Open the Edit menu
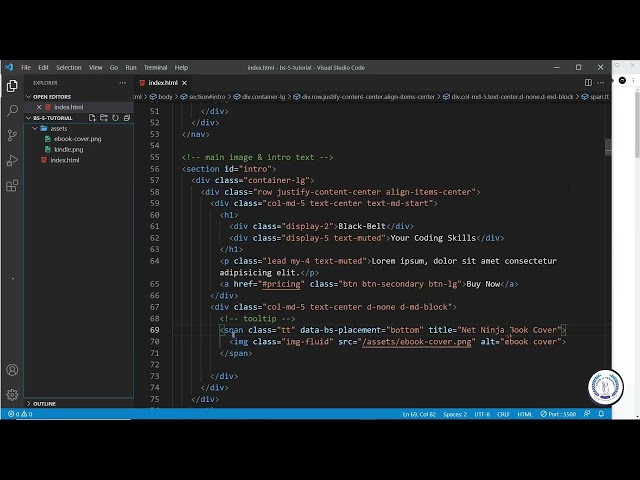This screenshot has height=480, width=640. (43, 68)
